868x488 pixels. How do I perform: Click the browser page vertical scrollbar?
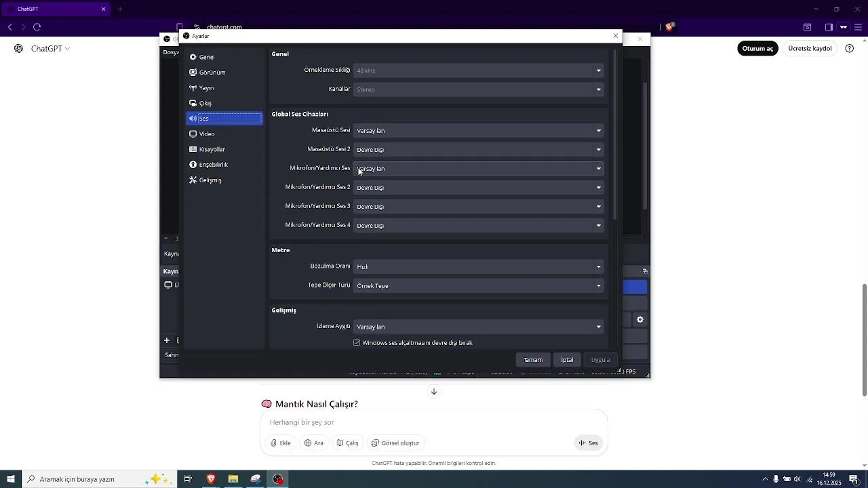tap(864, 340)
